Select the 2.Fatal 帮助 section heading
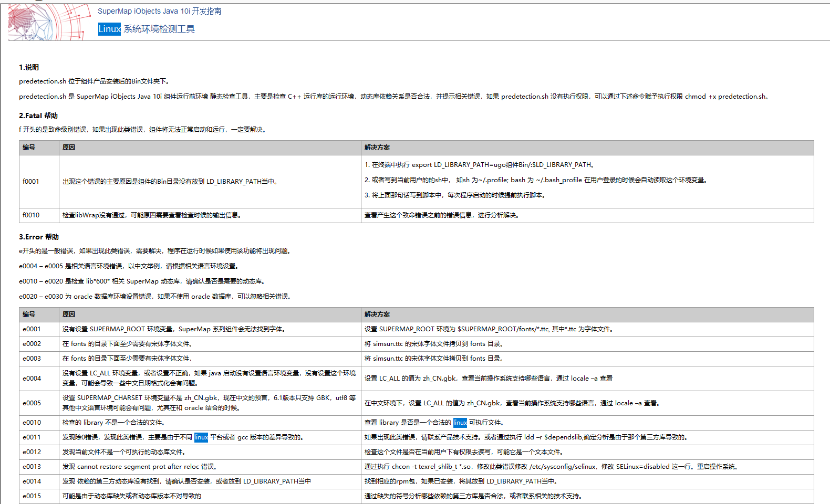 point(38,115)
